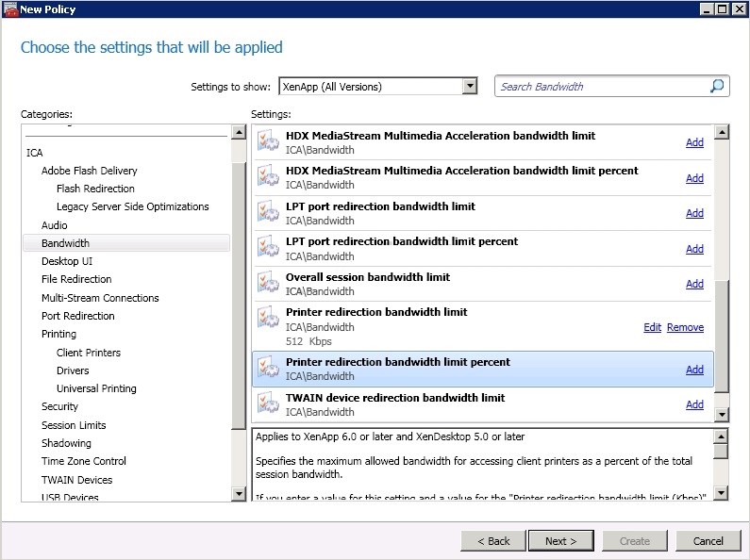Maximize the New Policy window
The image size is (750, 560).
(x=723, y=9)
